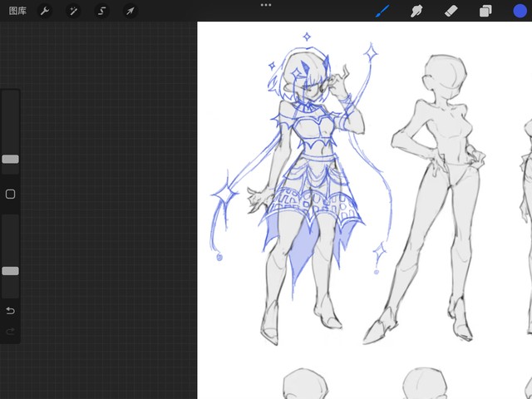Activate the Transform arrow tool
Image resolution: width=532 pixels, height=399 pixels.
coord(130,11)
